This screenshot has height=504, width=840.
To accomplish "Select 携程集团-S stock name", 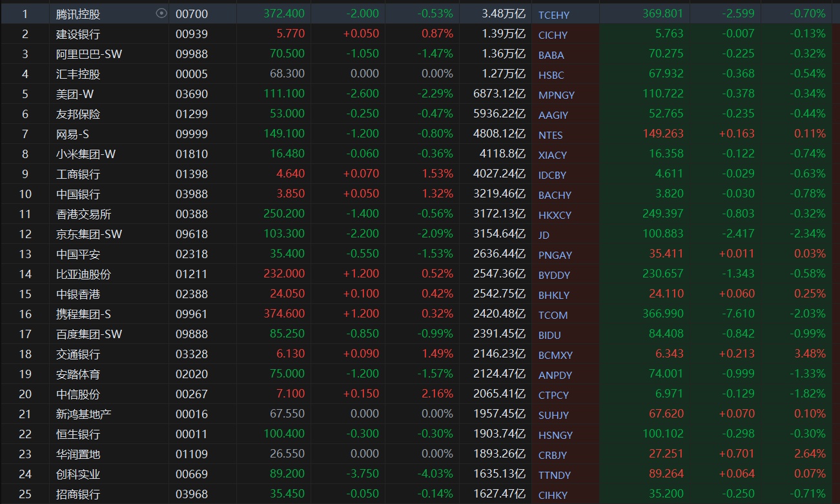I will [84, 314].
